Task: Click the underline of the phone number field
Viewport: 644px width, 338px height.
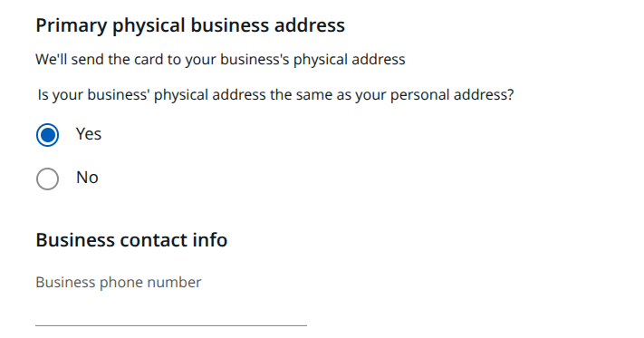Action: 171,325
